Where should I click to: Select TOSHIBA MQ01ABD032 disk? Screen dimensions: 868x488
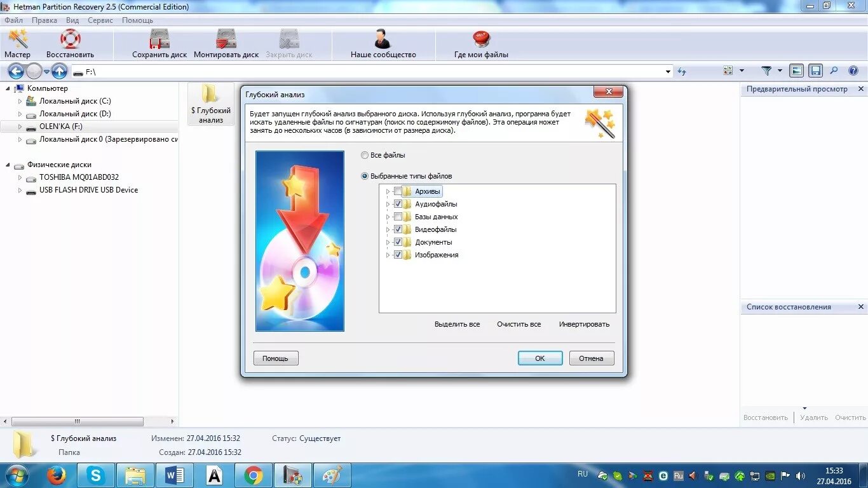coord(79,177)
